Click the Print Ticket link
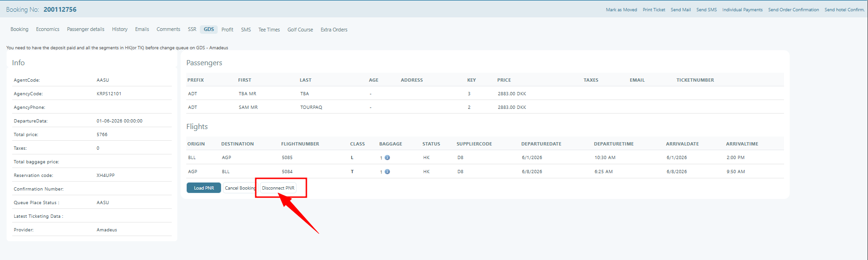 tap(654, 10)
